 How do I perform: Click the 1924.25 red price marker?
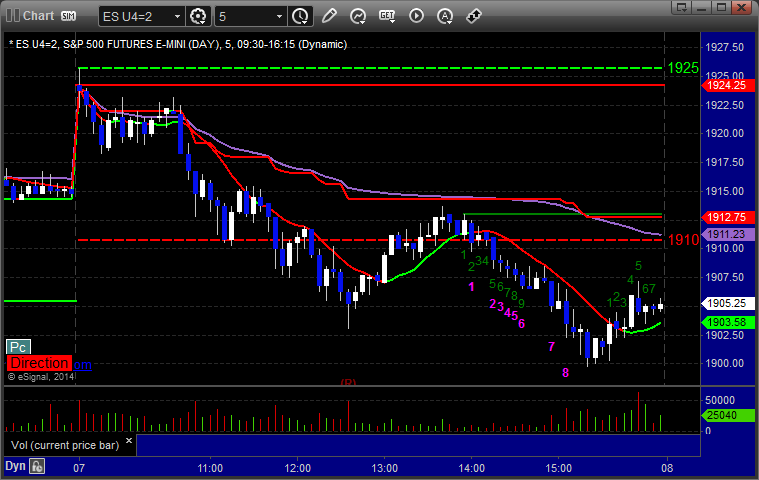[728, 86]
